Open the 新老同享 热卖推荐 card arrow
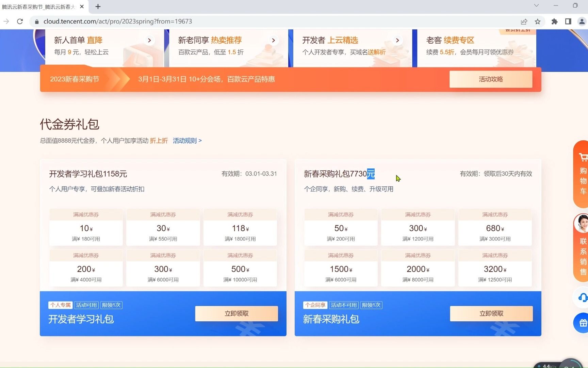 coord(273,40)
